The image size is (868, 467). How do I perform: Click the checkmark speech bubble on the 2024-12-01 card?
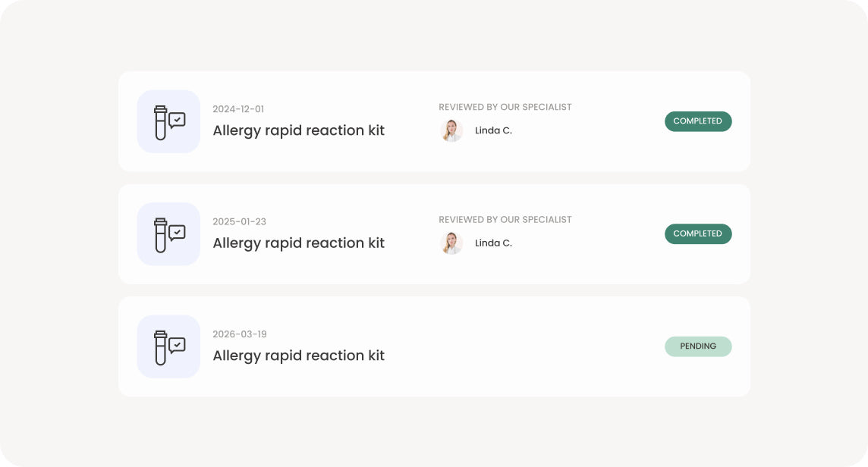(x=177, y=120)
